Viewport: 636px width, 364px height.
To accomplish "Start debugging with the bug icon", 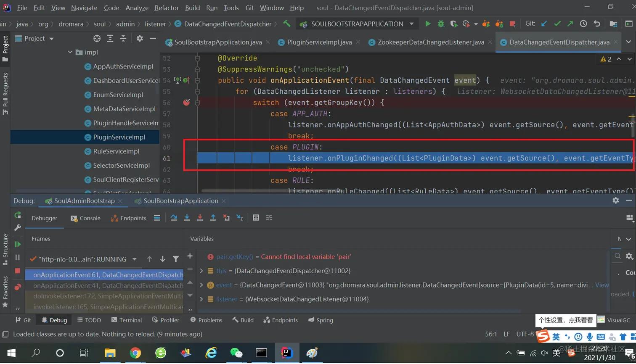I will tap(441, 24).
